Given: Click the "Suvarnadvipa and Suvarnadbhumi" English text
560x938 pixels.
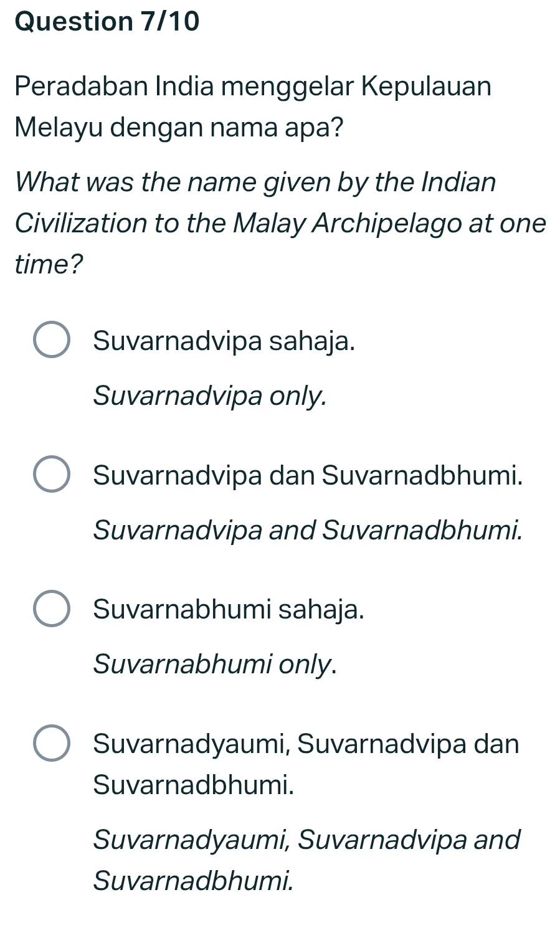Looking at the screenshot, I should [306, 530].
